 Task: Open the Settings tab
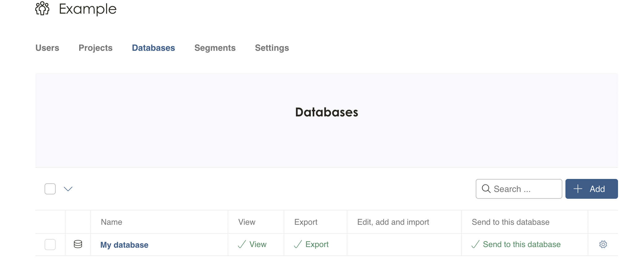click(x=272, y=48)
